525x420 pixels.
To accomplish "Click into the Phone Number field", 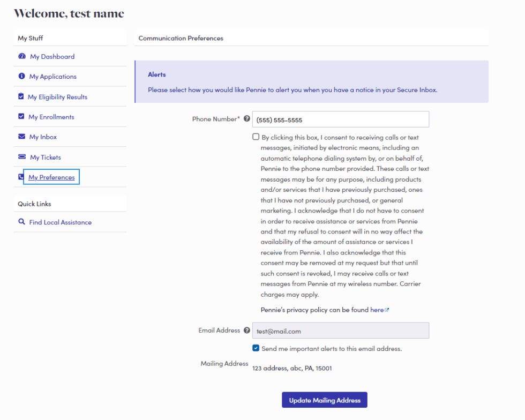I will (x=340, y=119).
